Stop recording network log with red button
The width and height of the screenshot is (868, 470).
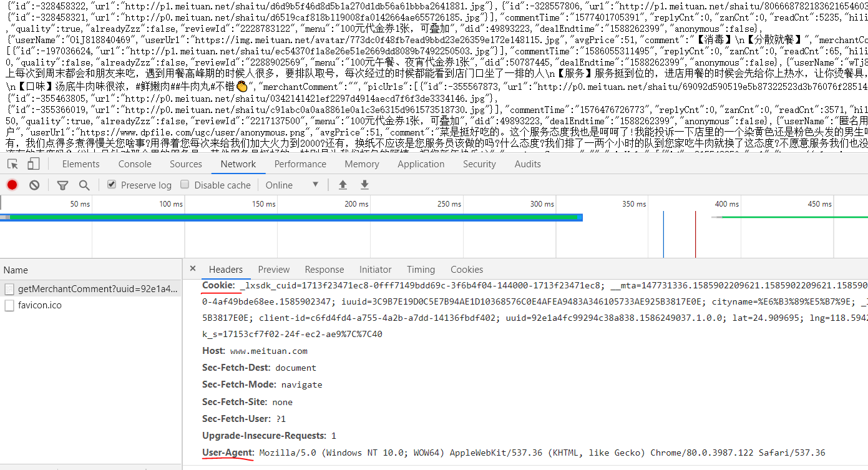point(12,185)
